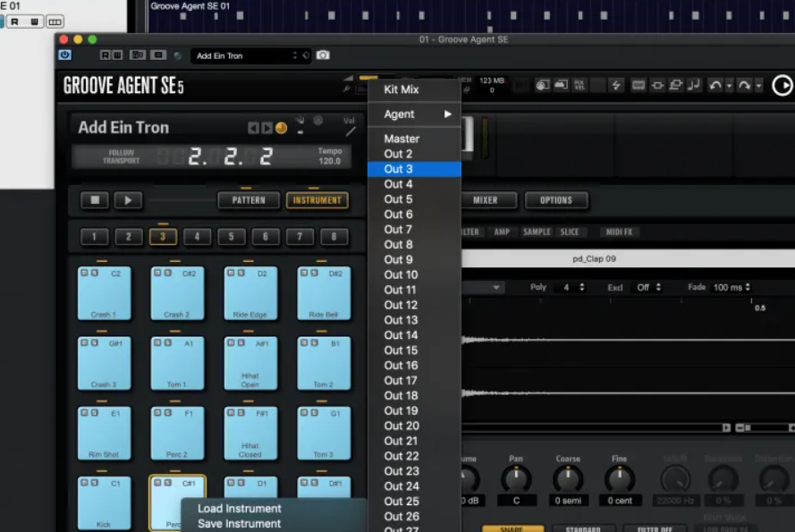Select Out 26 in output menu
795x532 pixels.
tap(414, 516)
